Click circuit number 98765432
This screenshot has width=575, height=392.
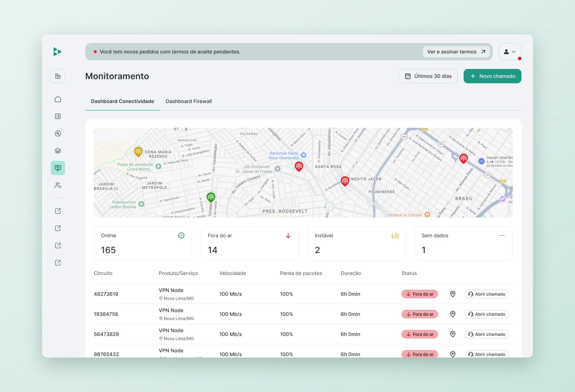pos(106,354)
